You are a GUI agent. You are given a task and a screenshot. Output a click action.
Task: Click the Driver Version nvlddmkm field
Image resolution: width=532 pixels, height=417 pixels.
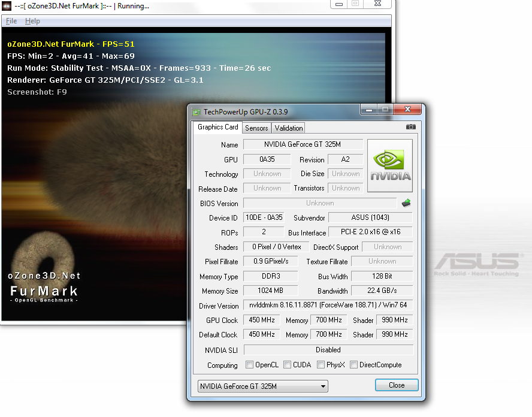pos(328,305)
